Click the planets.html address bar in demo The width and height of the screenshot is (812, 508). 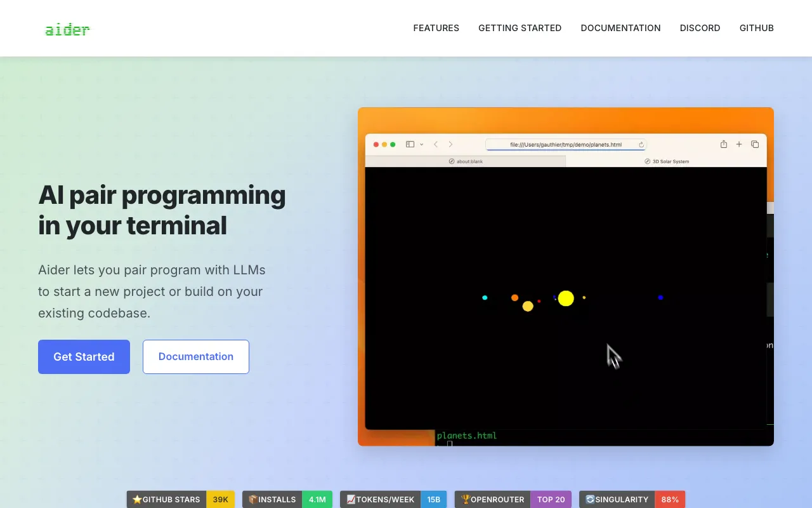click(x=566, y=145)
